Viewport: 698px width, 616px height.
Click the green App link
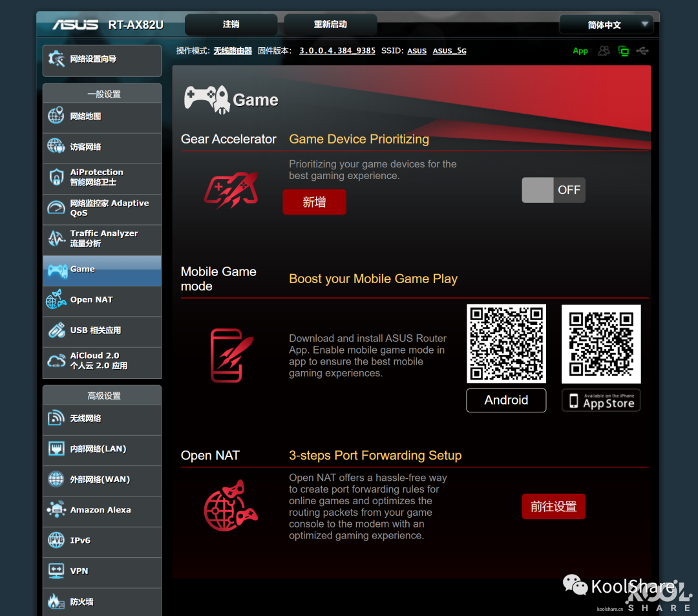pyautogui.click(x=580, y=50)
